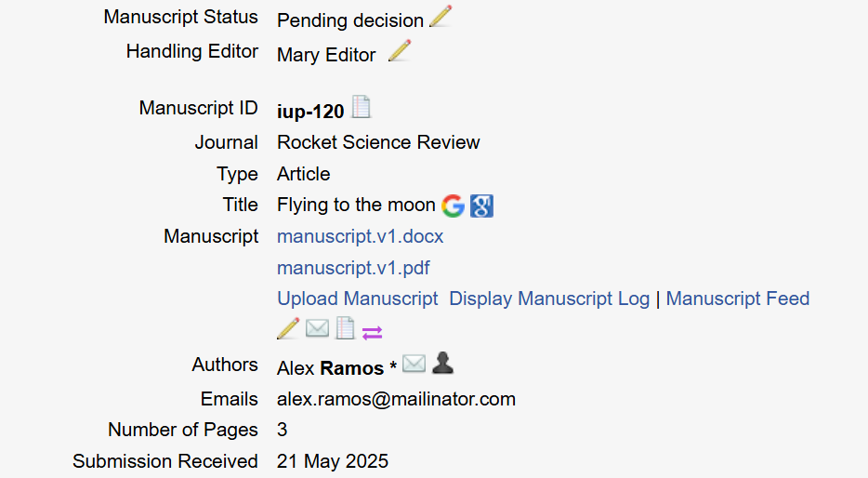
Task: Click purple swap arrows icon
Action: click(372, 331)
